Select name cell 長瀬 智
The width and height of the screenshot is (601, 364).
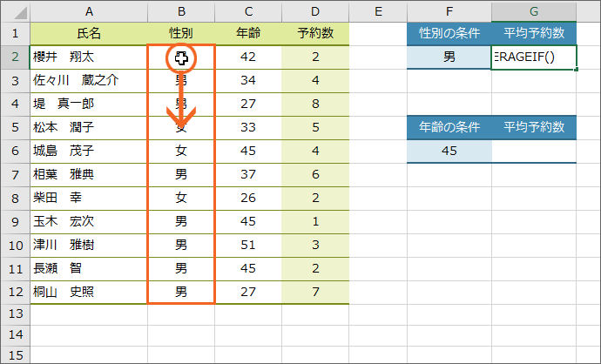pos(89,268)
